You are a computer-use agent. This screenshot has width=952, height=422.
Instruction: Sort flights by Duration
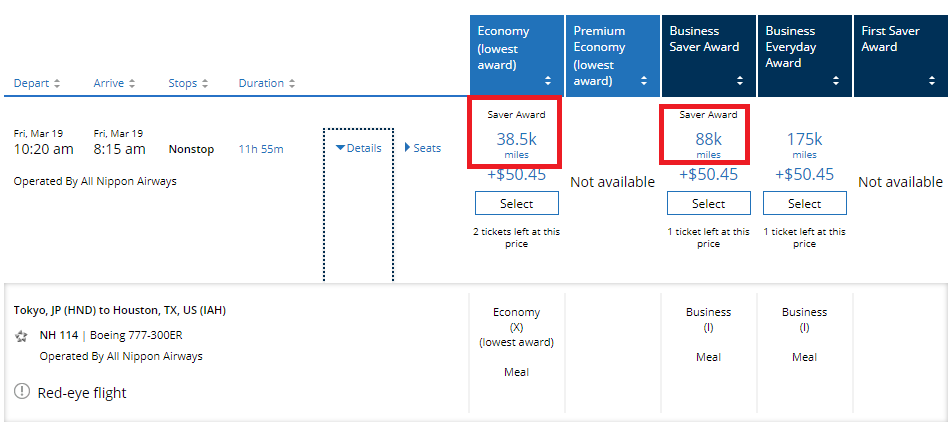tap(267, 83)
